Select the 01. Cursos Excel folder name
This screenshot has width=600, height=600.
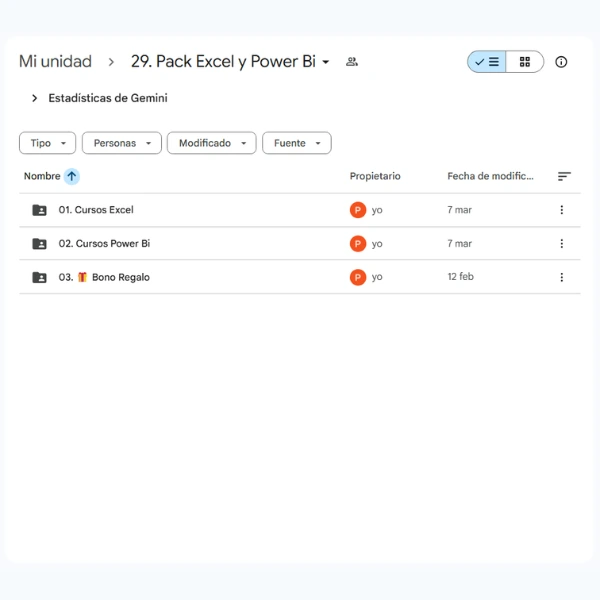(x=96, y=210)
